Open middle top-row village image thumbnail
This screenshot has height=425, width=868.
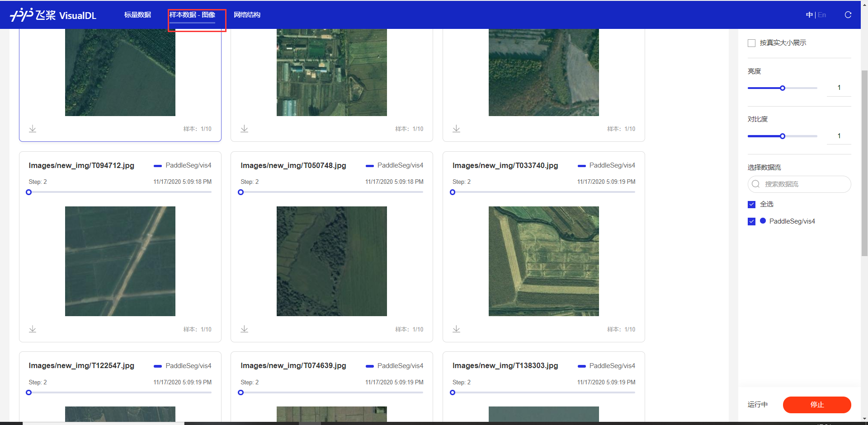(x=332, y=72)
